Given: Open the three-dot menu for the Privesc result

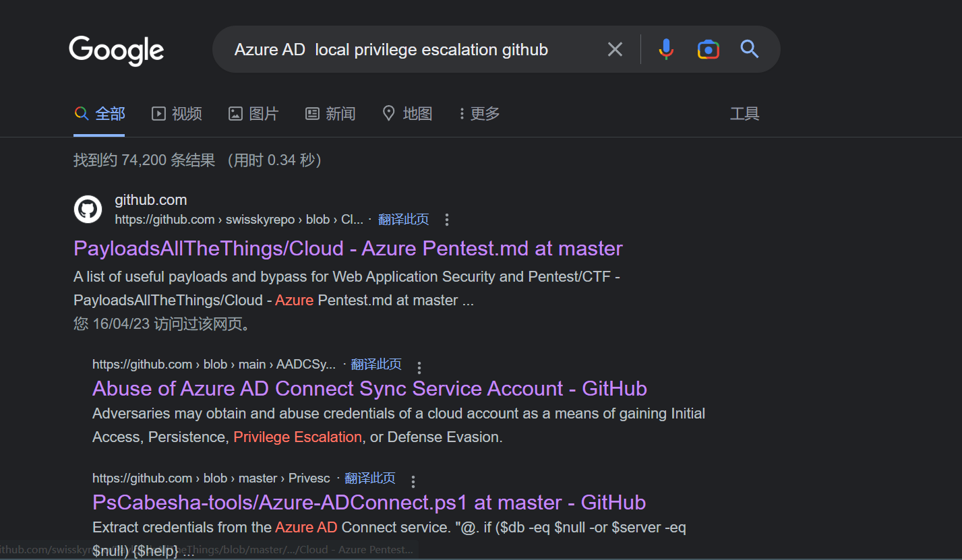Looking at the screenshot, I should point(413,482).
